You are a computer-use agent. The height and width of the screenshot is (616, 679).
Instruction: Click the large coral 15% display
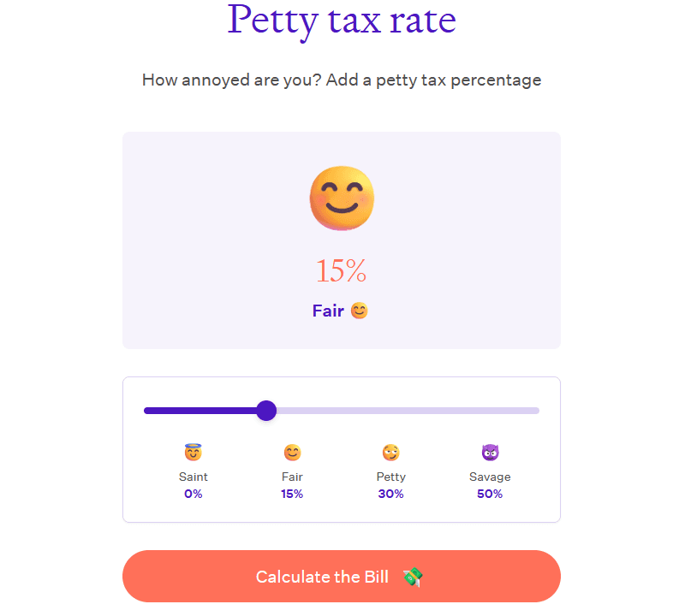(341, 271)
